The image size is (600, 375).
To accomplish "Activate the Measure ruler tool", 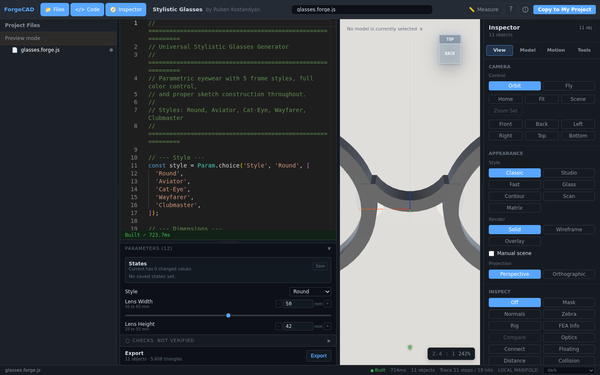I will pyautogui.click(x=484, y=10).
